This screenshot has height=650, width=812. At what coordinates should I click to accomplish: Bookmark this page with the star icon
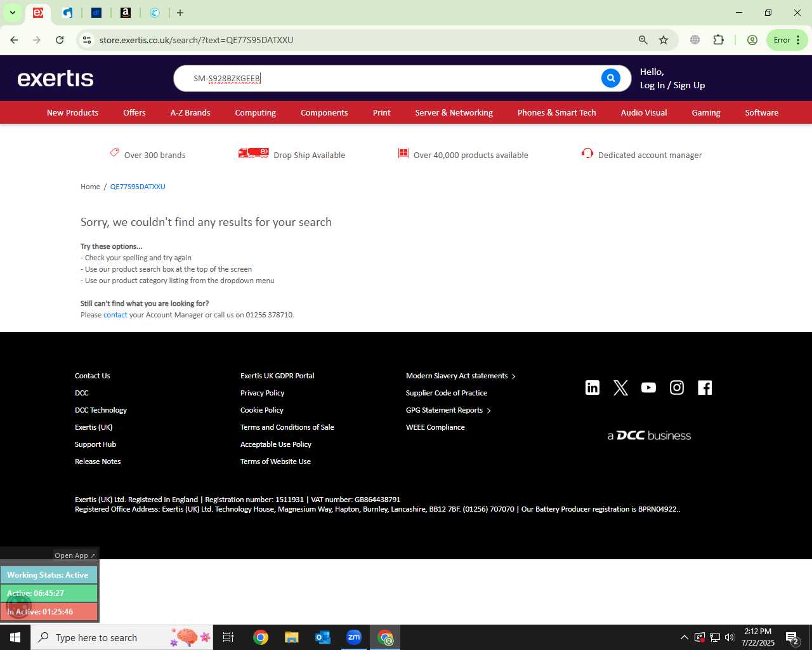coord(664,40)
